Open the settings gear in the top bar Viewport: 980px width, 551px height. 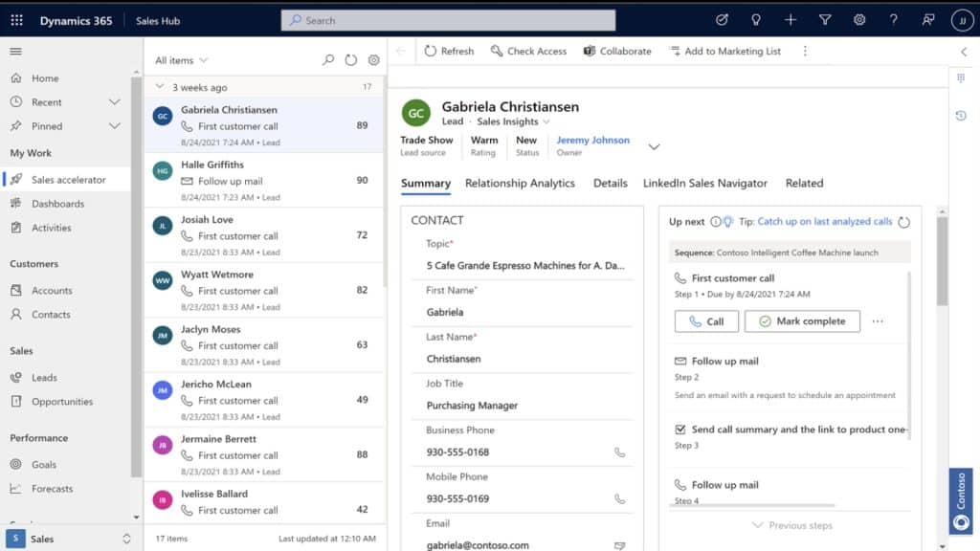[x=858, y=19]
